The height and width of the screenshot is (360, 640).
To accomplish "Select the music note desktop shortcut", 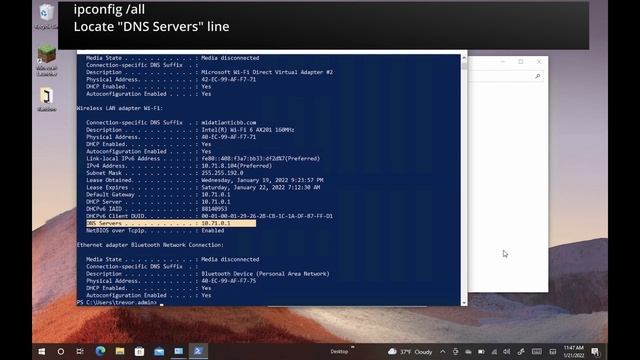I will click(x=47, y=100).
